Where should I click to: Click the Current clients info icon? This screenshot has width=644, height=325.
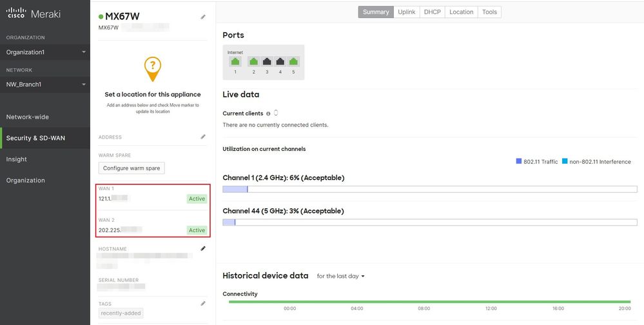pyautogui.click(x=268, y=113)
